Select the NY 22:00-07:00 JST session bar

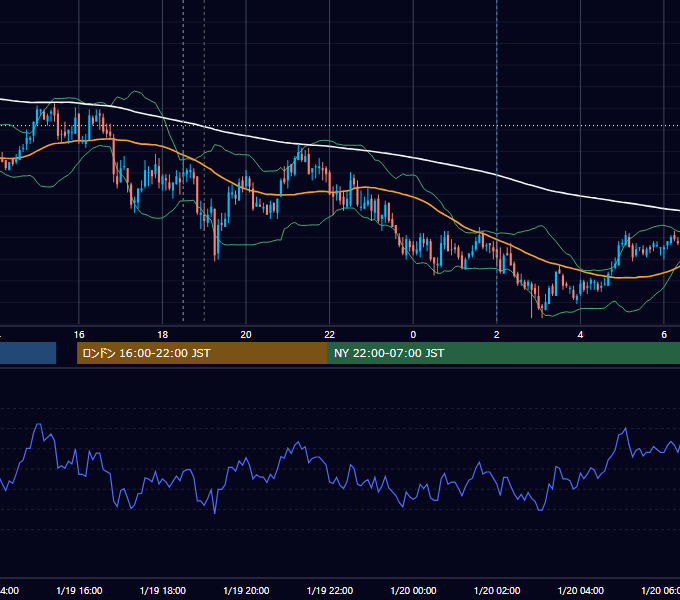(x=504, y=353)
